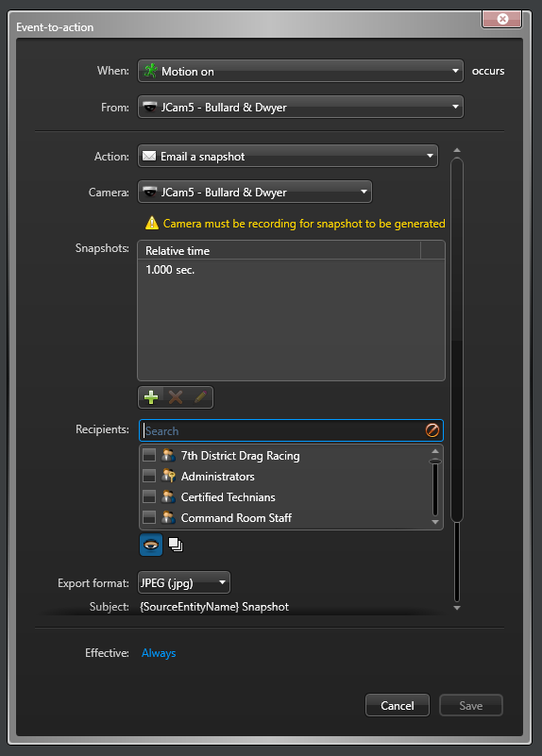Image resolution: width=542 pixels, height=756 pixels.
Task: Close the Event-to-action dialog
Action: point(502,19)
